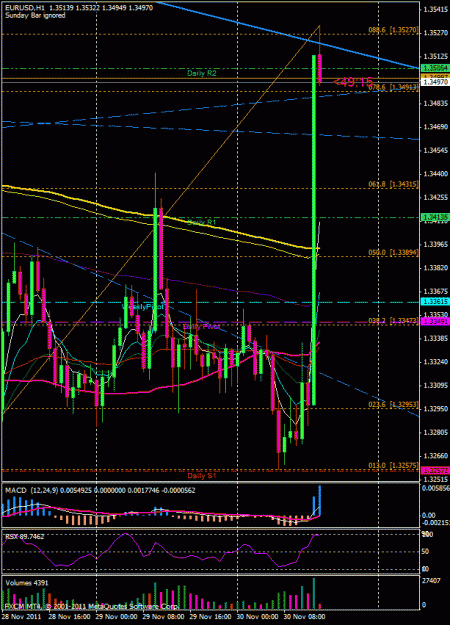The height and width of the screenshot is (625, 450).
Task: Click the 1.33385 price axis value
Action: 436,338
